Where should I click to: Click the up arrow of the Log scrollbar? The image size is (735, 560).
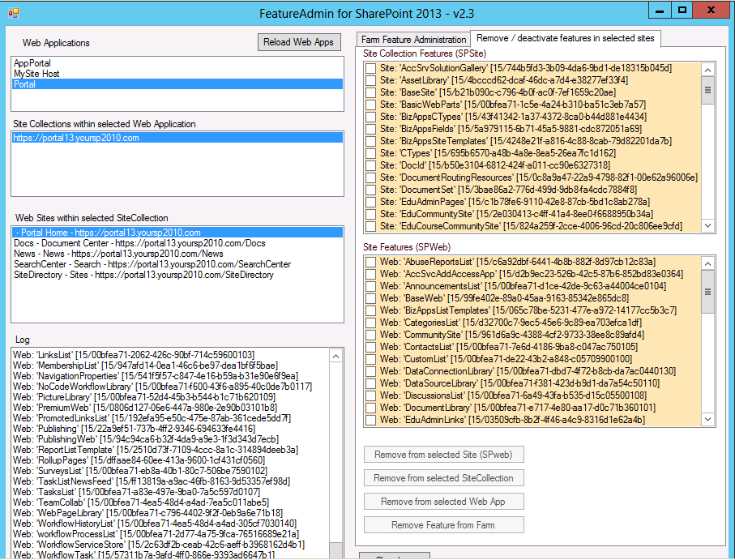pos(335,356)
